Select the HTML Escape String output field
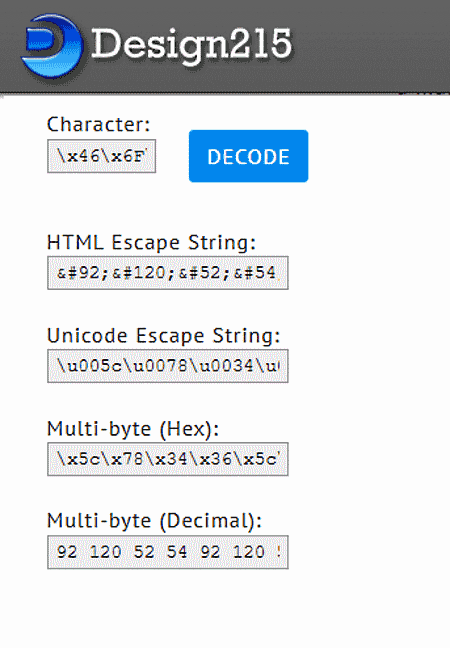This screenshot has width=450, height=648. [168, 273]
